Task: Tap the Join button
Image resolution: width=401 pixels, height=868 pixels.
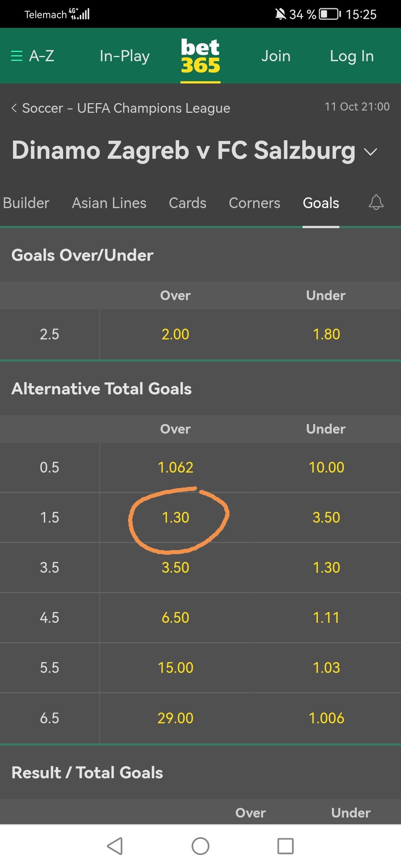Action: [276, 56]
